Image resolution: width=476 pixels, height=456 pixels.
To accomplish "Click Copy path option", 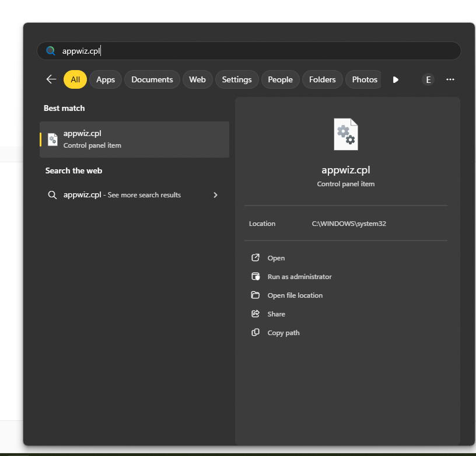I will 283,333.
